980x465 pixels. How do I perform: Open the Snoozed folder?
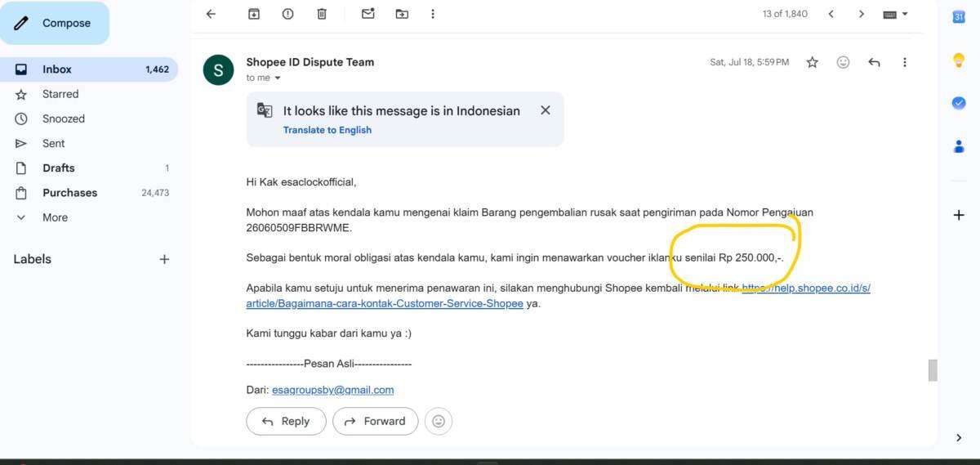pyautogui.click(x=89, y=118)
